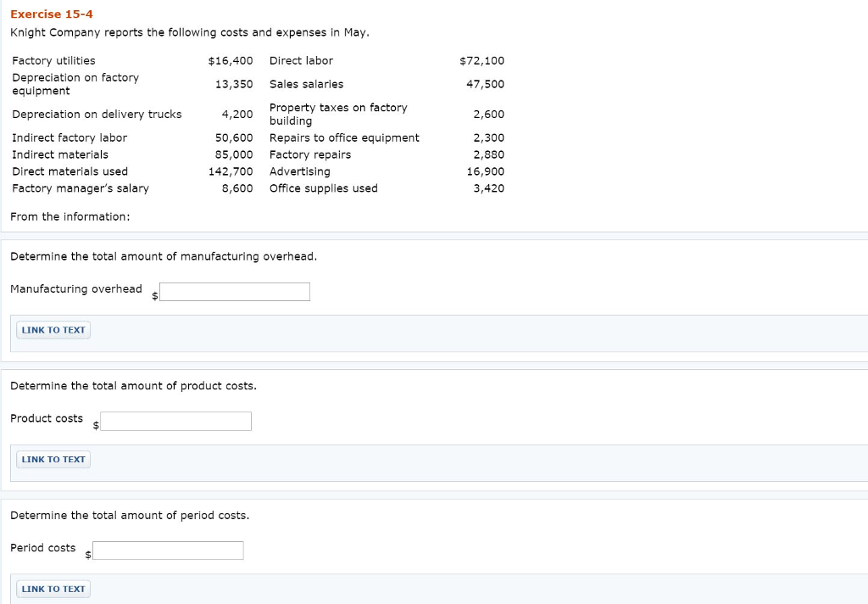Click 'Determine the total amount of manufacturing overhead' prompt
Viewport: 868px width, 604px height.
click(x=164, y=256)
